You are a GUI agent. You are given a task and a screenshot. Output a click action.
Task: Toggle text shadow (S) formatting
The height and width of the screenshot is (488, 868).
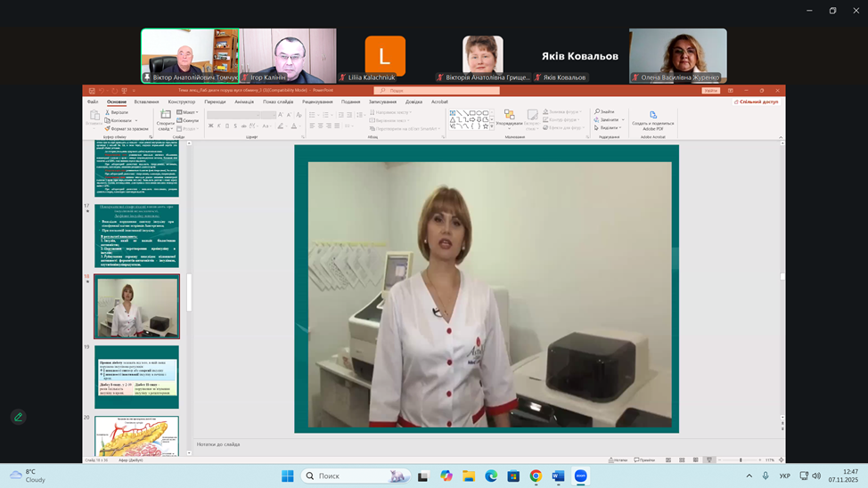pyautogui.click(x=235, y=126)
